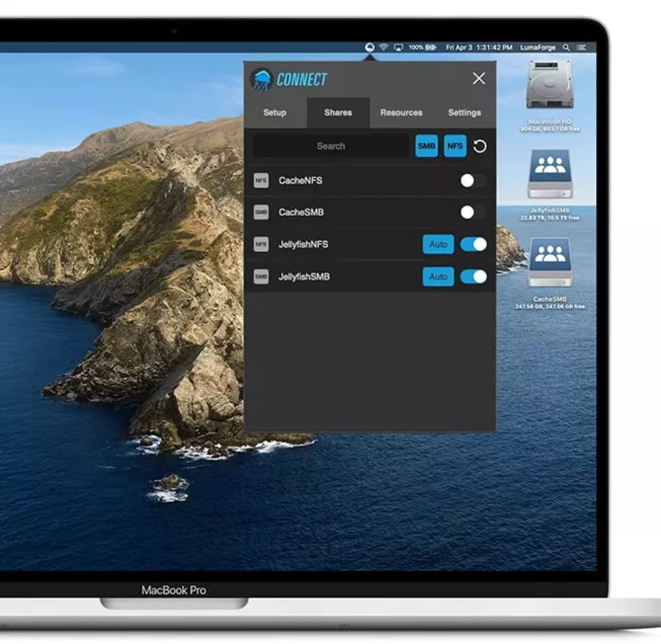
Task: Disable the JellyfishNFS share toggle
Action: tap(473, 245)
